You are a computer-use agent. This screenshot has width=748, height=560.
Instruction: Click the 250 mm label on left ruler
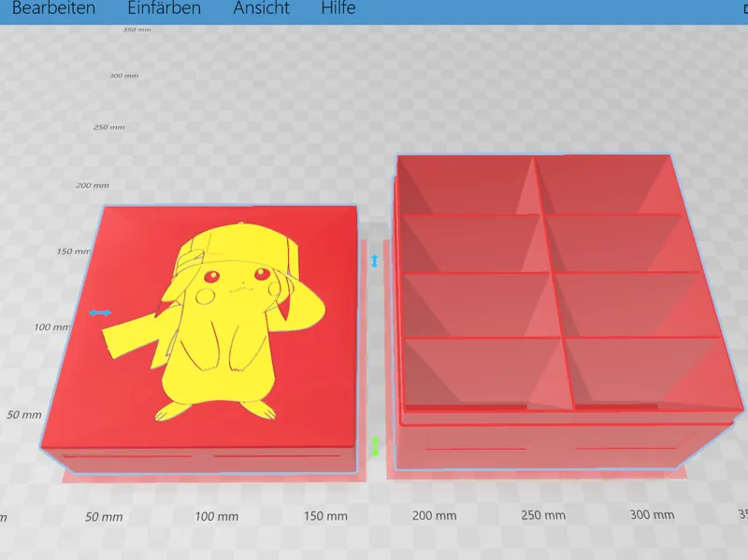tap(108, 127)
